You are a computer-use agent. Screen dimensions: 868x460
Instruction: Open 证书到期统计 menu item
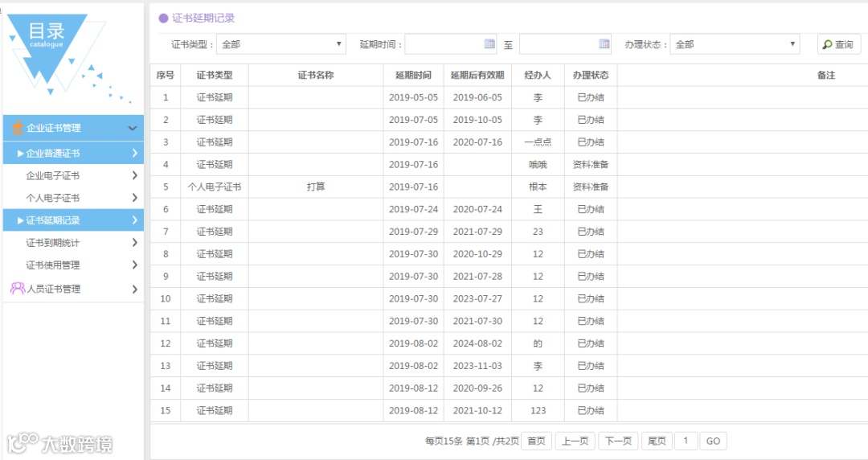tap(73, 242)
